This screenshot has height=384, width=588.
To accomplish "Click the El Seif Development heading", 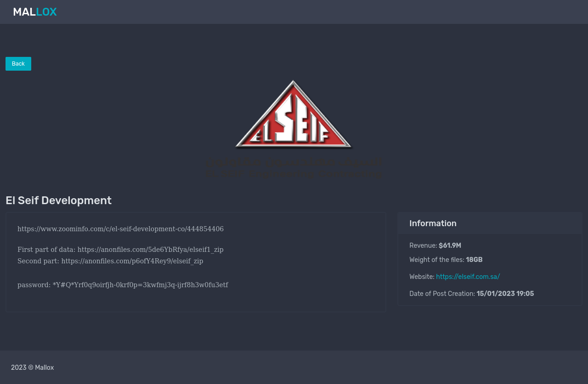I will pyautogui.click(x=58, y=200).
